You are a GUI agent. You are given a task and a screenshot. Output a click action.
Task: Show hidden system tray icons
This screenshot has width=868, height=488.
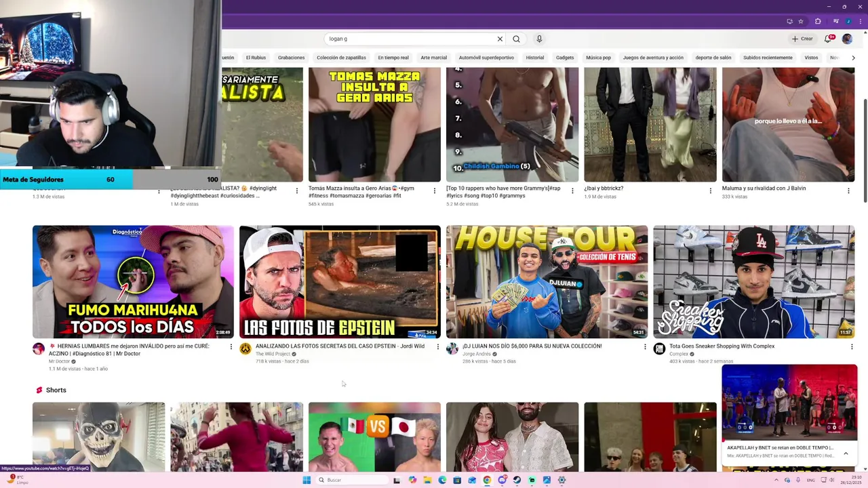pos(776,480)
